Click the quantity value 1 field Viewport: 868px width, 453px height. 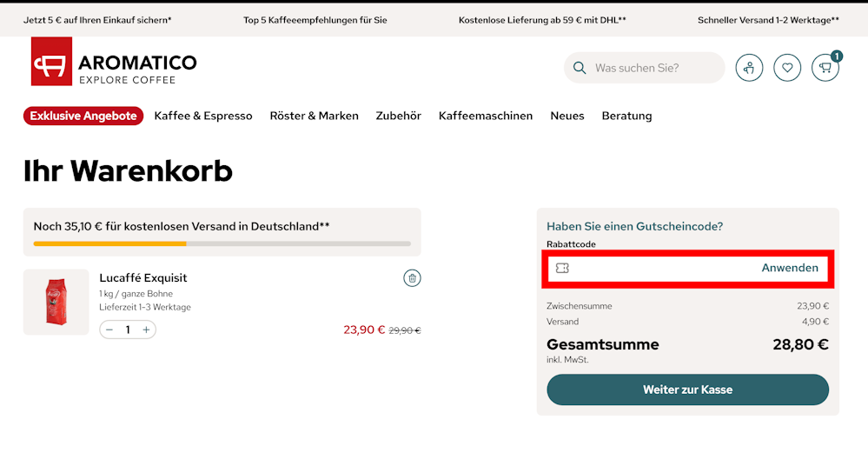tap(128, 330)
